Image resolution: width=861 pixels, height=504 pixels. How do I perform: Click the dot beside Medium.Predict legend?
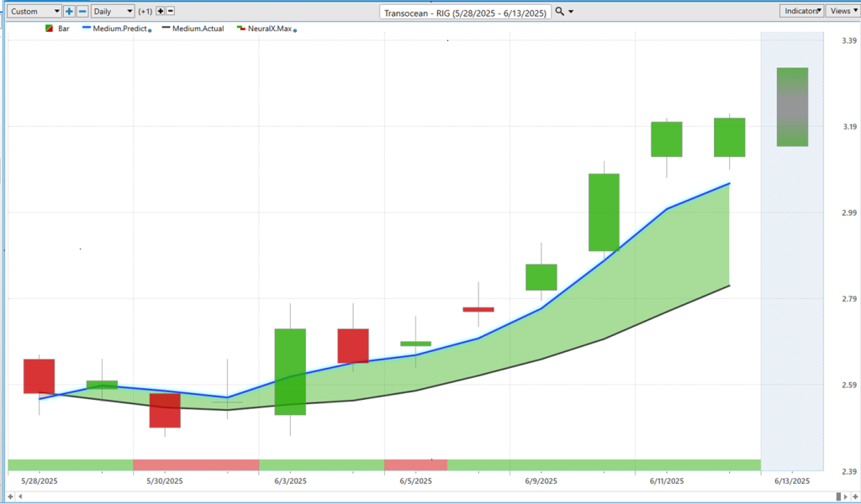[150, 29]
